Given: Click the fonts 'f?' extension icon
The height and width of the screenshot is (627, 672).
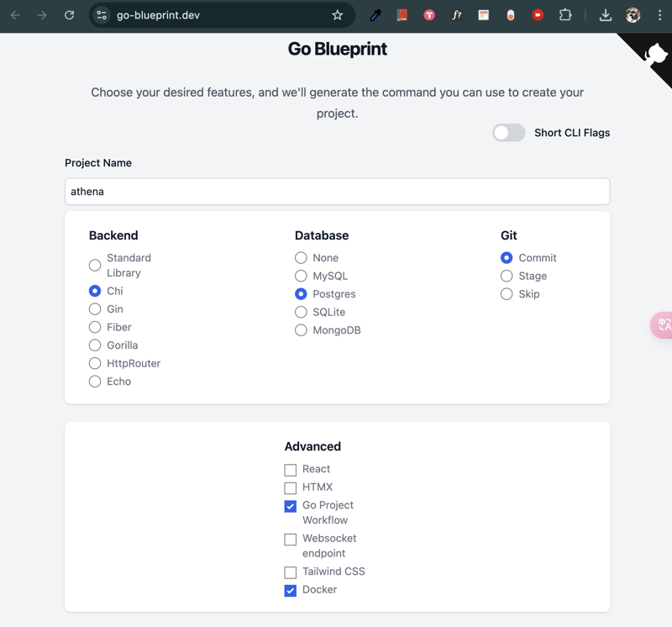Looking at the screenshot, I should coord(456,15).
